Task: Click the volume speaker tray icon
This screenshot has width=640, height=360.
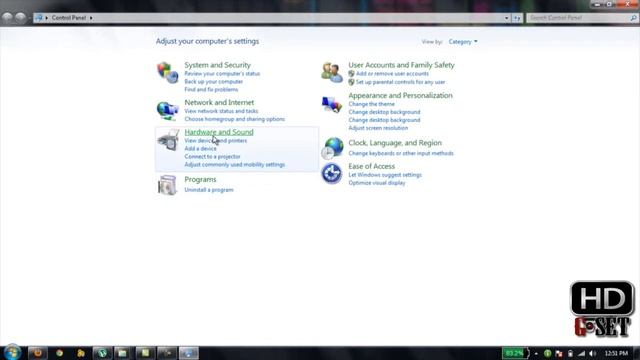Action: [x=593, y=353]
